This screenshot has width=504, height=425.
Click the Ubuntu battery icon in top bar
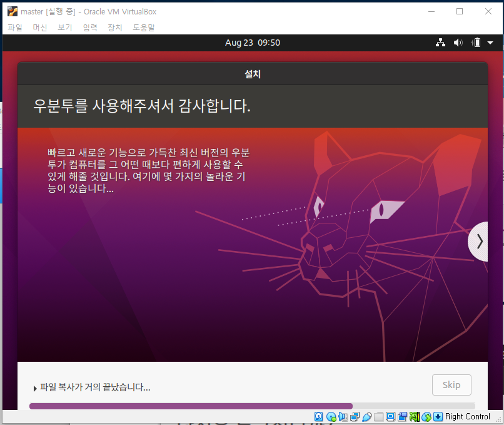(x=476, y=43)
